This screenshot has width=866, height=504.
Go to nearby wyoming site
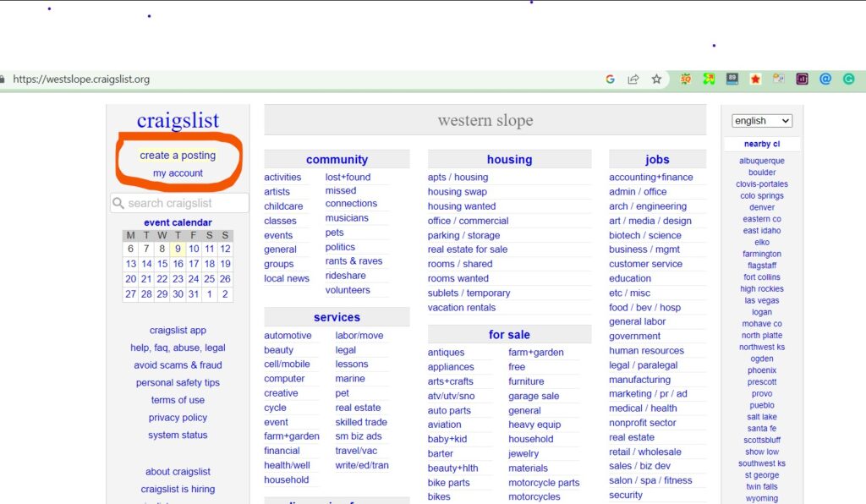coord(762,498)
